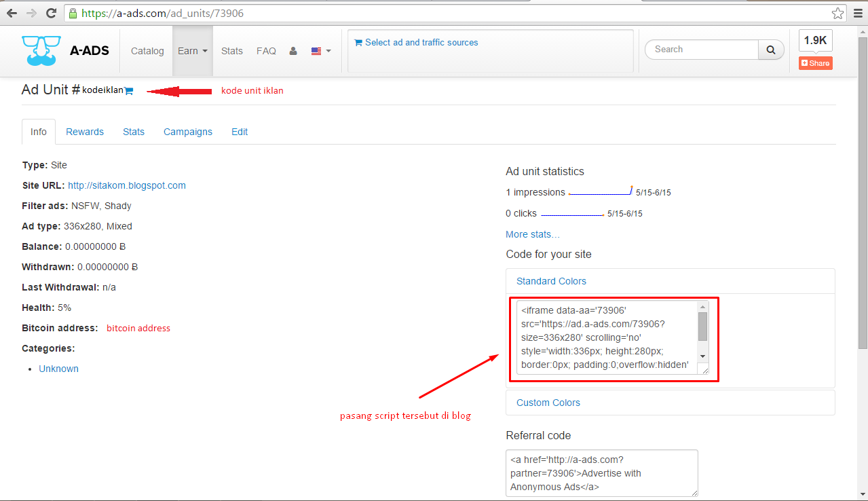Click the 'Code for your site' heading
This screenshot has height=501, width=868.
(x=548, y=254)
